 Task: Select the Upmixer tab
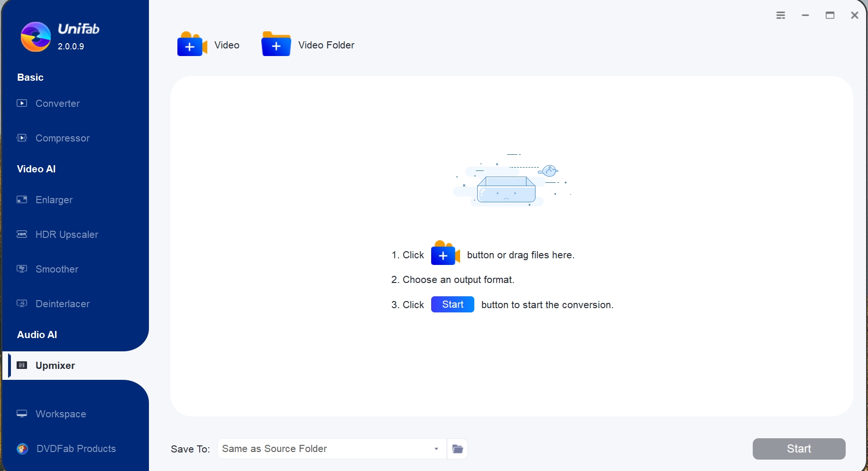click(55, 366)
